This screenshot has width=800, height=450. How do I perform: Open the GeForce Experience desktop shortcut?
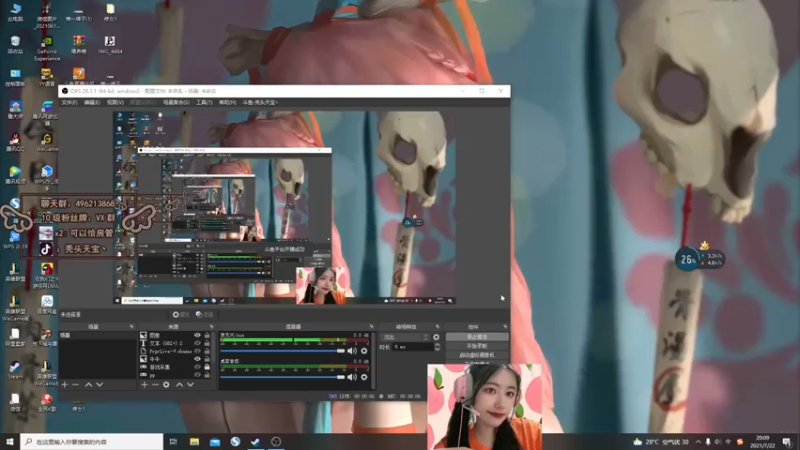click(x=47, y=48)
